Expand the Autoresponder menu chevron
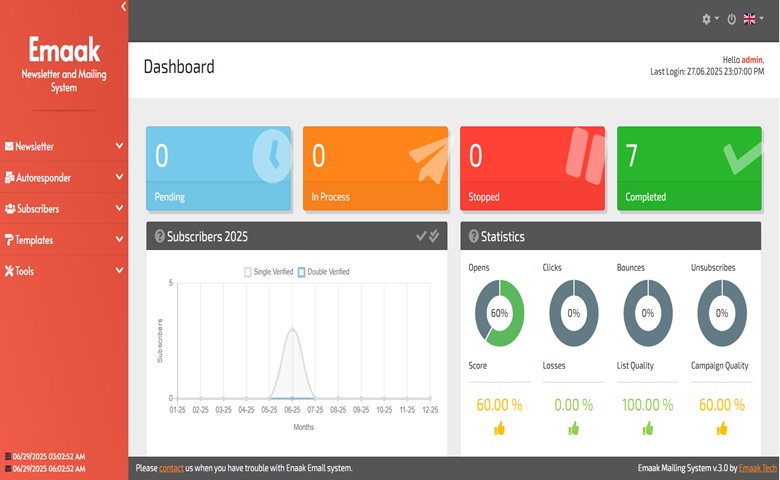The height and width of the screenshot is (480, 780). (119, 177)
